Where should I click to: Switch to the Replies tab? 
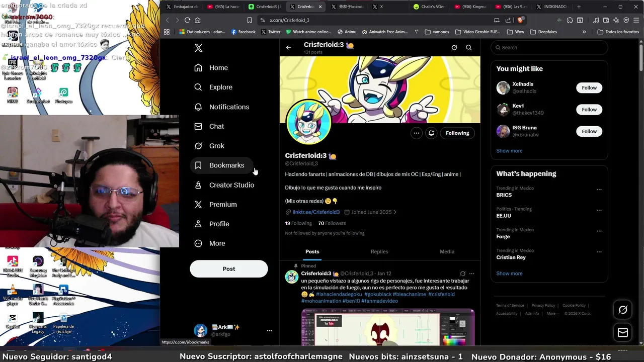click(379, 251)
